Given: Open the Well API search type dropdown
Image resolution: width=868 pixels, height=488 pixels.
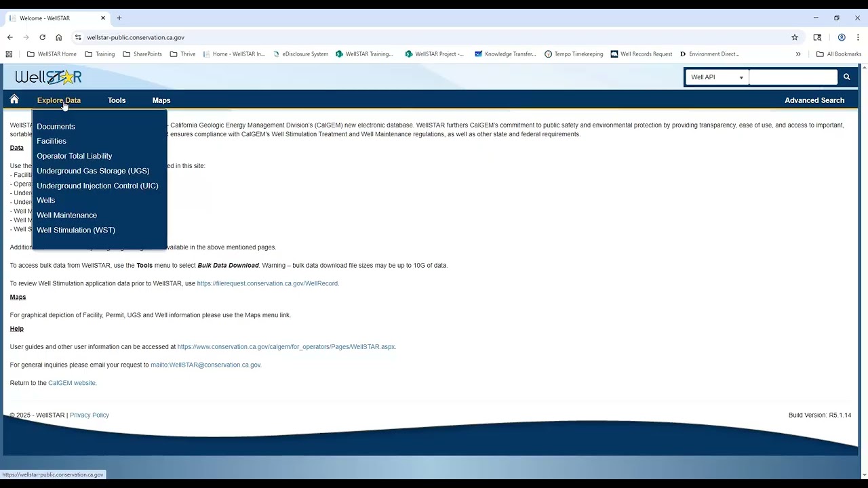Looking at the screenshot, I should coord(717,77).
